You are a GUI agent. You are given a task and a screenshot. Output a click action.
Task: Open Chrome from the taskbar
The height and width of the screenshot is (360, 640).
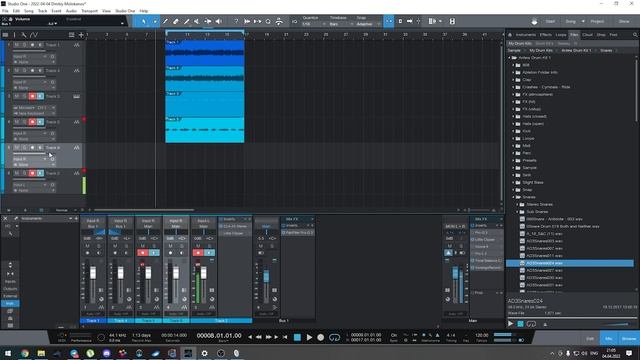[24, 353]
